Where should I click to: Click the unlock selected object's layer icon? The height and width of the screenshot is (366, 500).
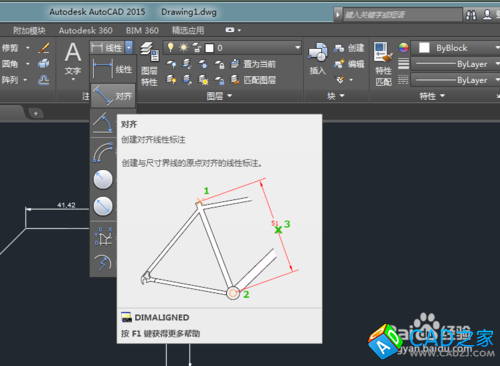click(x=219, y=80)
